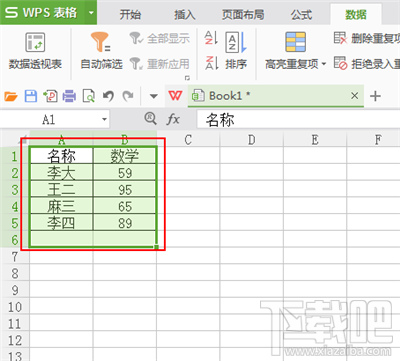The height and width of the screenshot is (361, 400).
Task: Open file with the folder icon
Action: click(x=11, y=96)
